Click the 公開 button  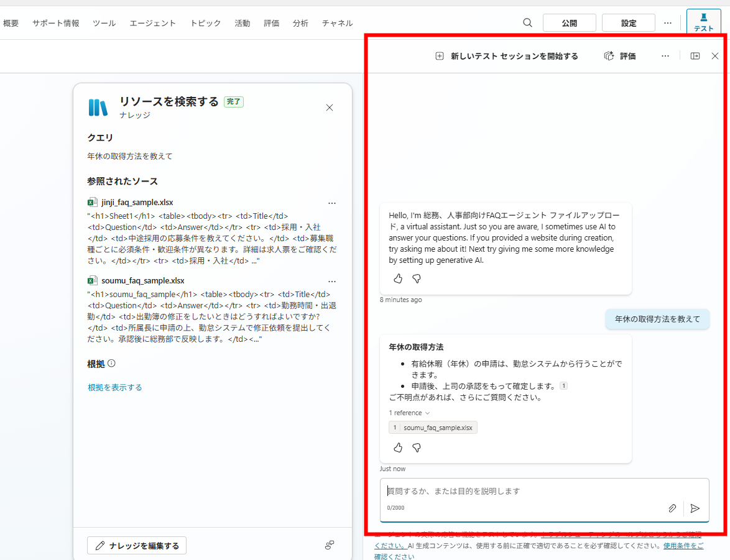[570, 23]
